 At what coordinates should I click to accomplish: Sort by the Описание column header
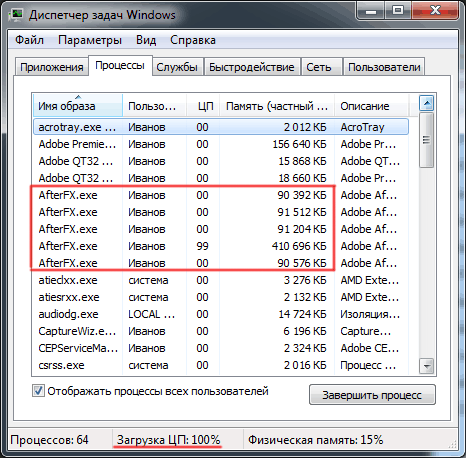point(371,106)
